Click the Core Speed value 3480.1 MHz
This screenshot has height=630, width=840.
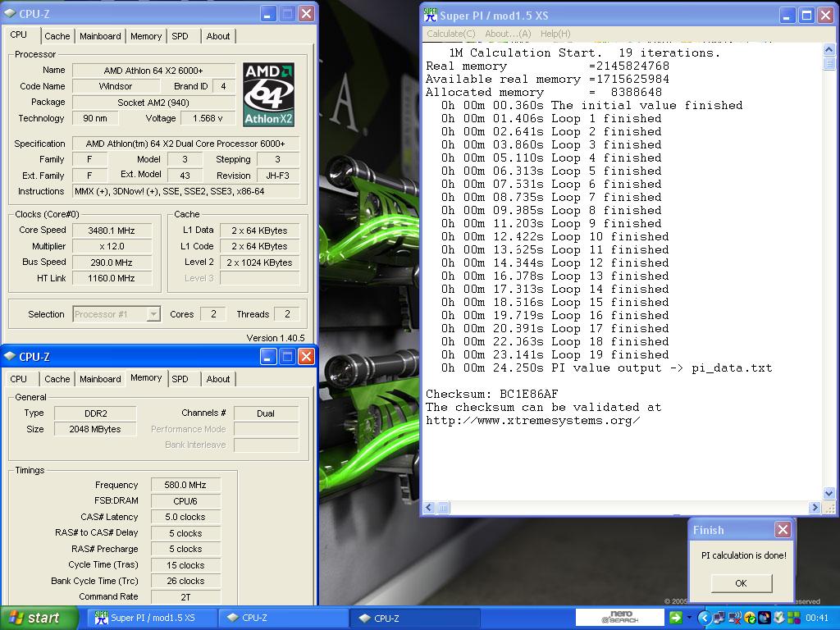click(112, 231)
